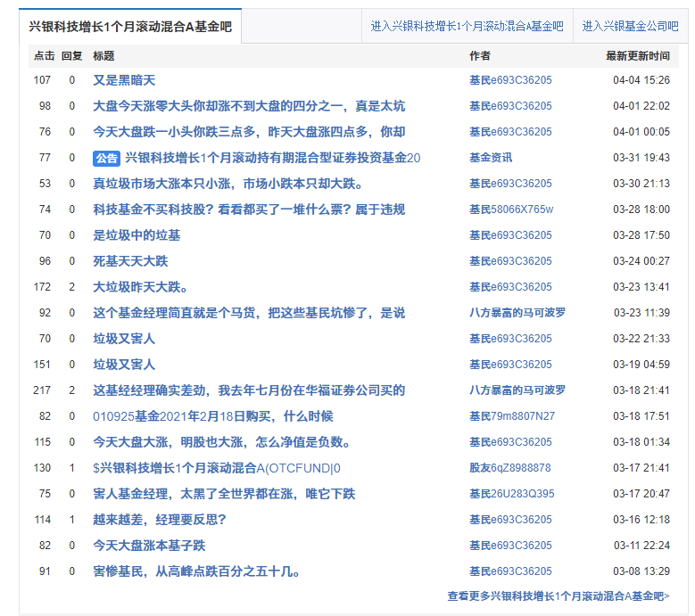Screen dimensions: 695x616
Task: Open post 科技基金不买科技股？
Action: 249,209
